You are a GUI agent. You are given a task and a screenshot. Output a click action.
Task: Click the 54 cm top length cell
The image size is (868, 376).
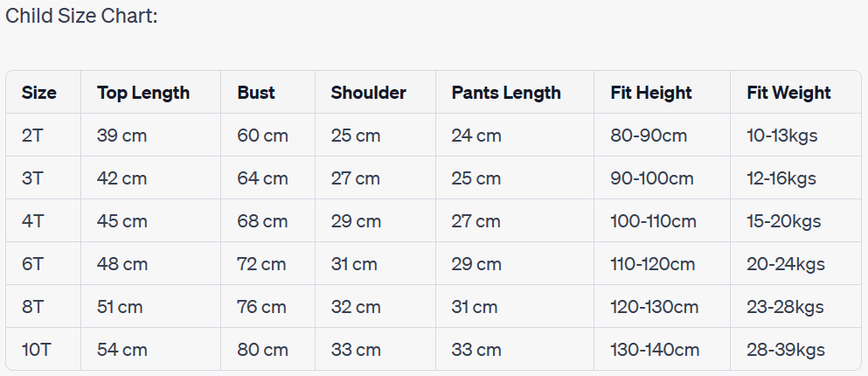pyautogui.click(x=122, y=350)
